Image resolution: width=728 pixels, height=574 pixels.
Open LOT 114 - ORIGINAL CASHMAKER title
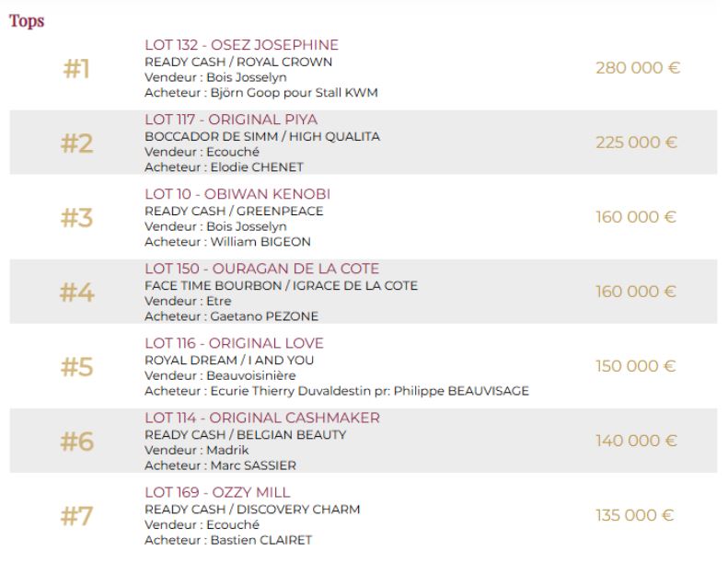tap(262, 418)
